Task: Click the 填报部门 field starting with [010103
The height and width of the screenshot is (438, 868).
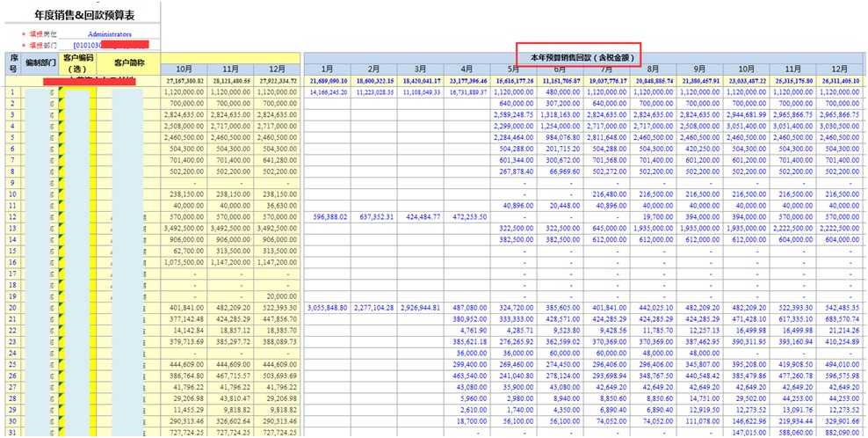Action: pos(112,44)
